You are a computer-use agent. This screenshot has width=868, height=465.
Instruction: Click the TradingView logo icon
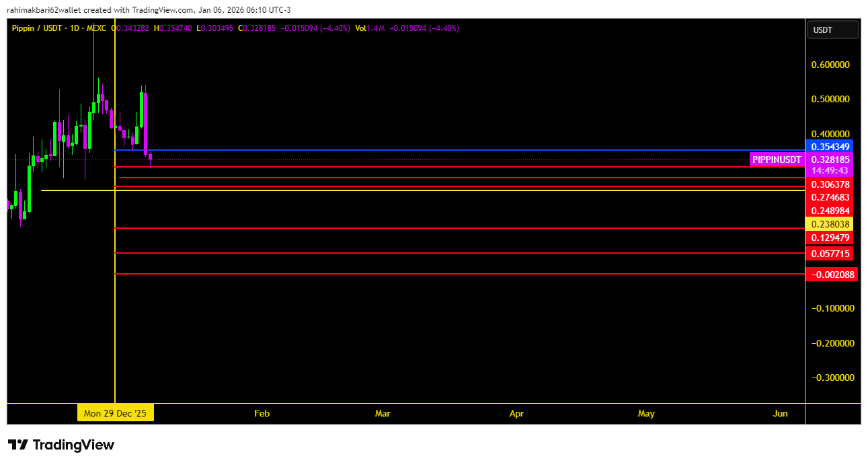coord(18,445)
